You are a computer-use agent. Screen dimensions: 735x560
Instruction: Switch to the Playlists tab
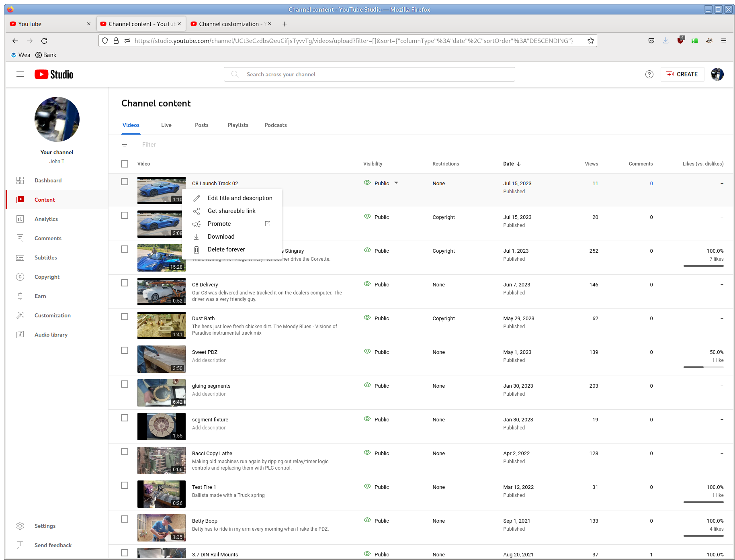(x=238, y=125)
